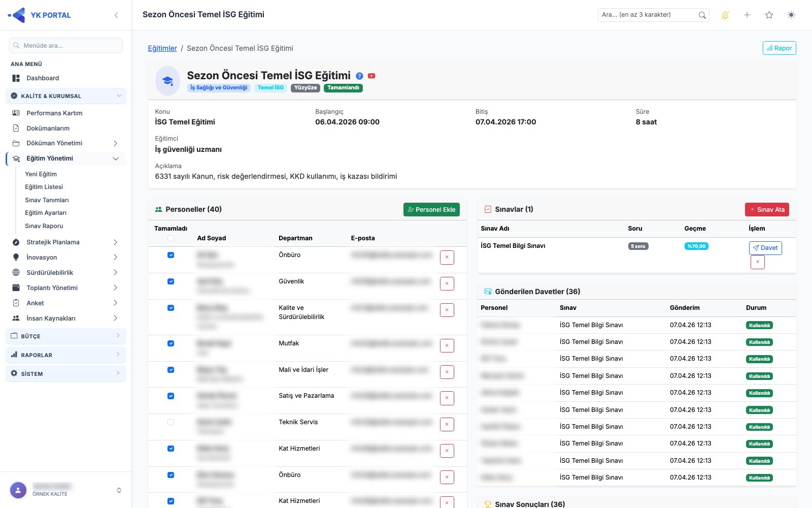The height and width of the screenshot is (508, 812).
Task: Open Performans Kartım menu item
Action: point(54,113)
